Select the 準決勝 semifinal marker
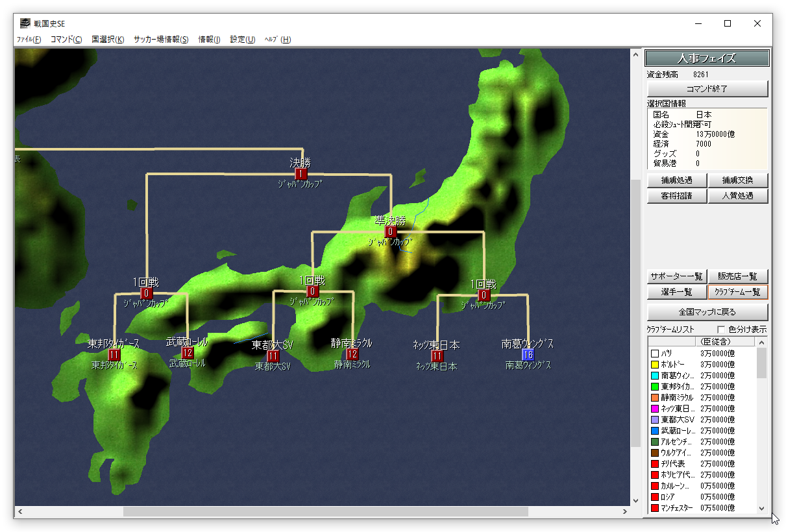 (390, 232)
